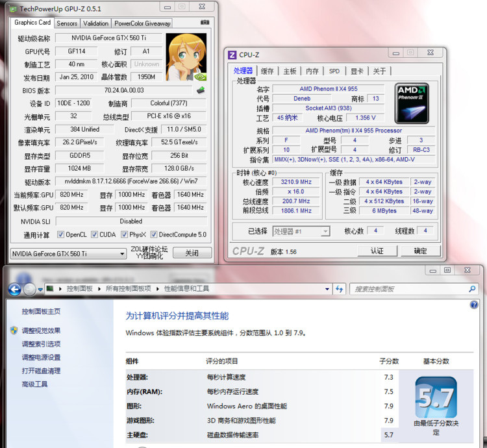Image resolution: width=487 pixels, height=448 pixels.
Task: Switch to the Sensors tab in GPU-Z
Action: tap(67, 23)
